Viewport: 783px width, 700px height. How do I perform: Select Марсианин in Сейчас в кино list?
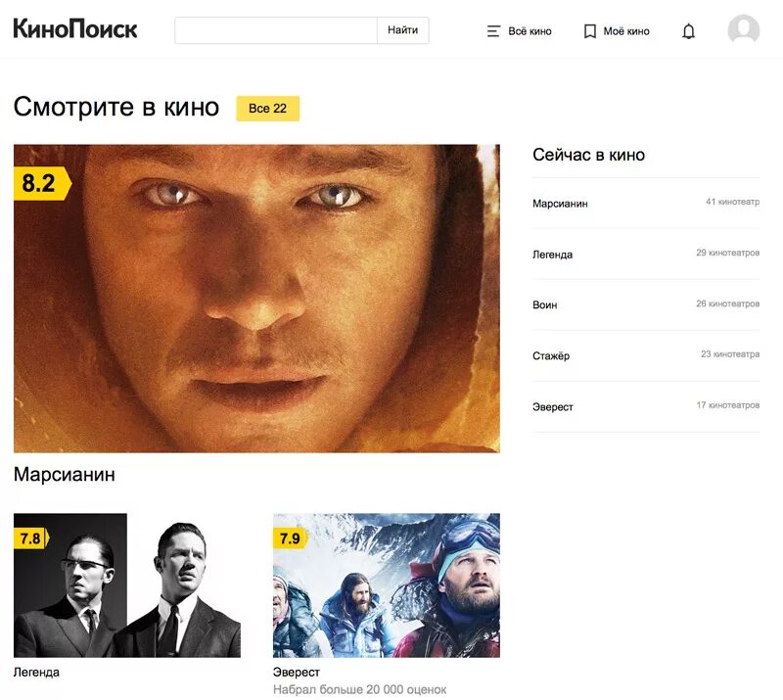[x=560, y=204]
